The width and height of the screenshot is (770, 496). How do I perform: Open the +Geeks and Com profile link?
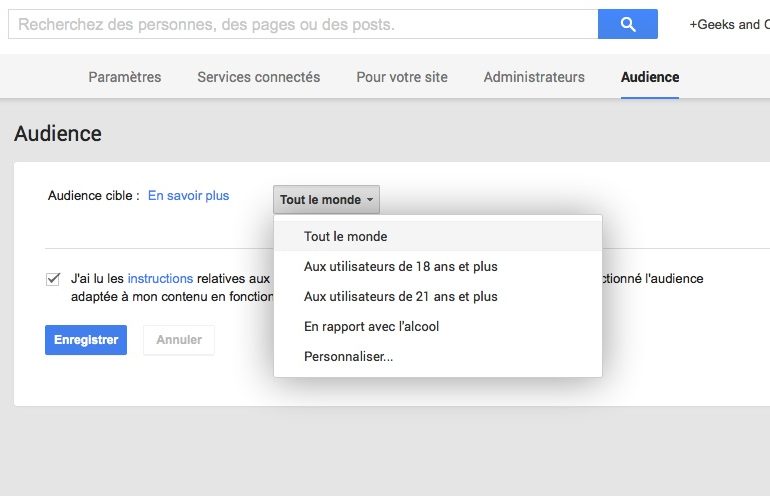click(728, 24)
